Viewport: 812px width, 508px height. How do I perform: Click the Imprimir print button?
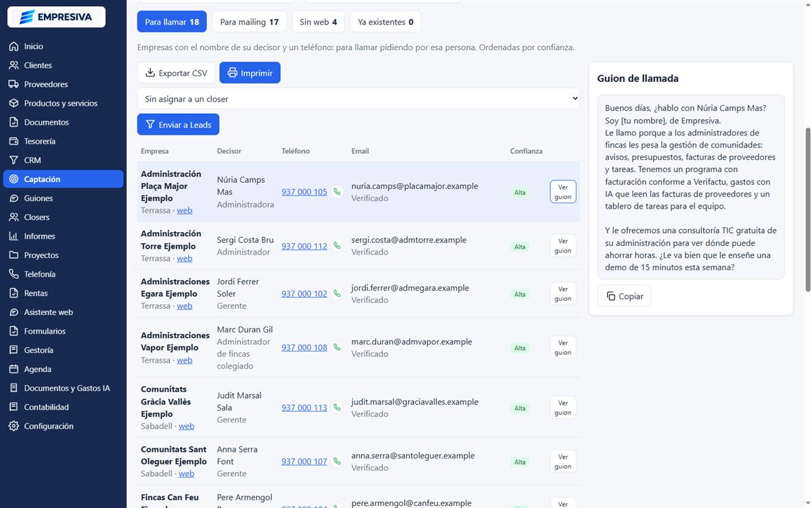pyautogui.click(x=250, y=73)
